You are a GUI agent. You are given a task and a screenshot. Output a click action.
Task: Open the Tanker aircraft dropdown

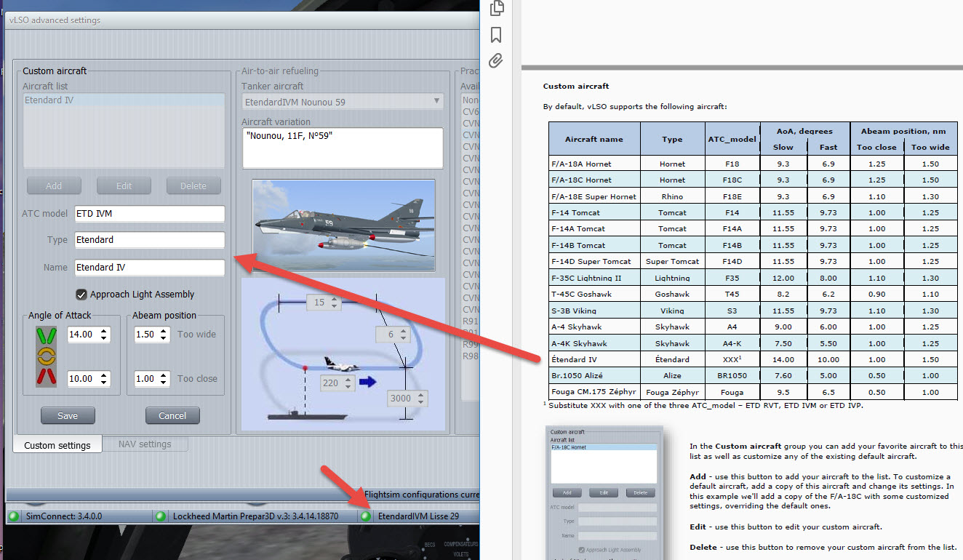(342, 102)
